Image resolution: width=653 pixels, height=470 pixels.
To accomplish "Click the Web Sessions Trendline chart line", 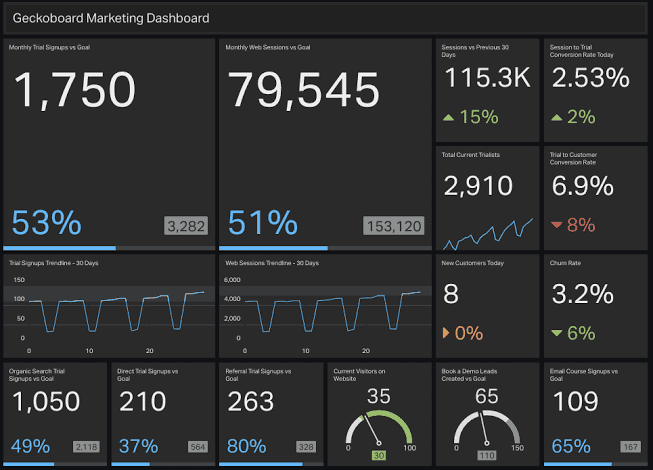I will [333, 311].
